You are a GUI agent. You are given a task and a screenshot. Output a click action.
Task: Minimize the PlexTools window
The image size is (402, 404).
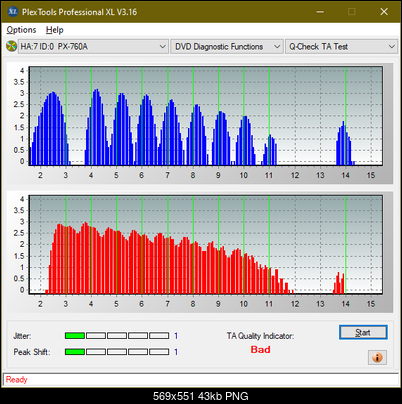pos(320,12)
